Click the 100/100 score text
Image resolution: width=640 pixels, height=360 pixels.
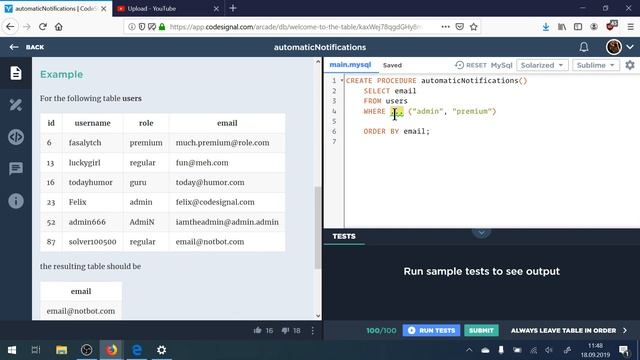pos(381,330)
